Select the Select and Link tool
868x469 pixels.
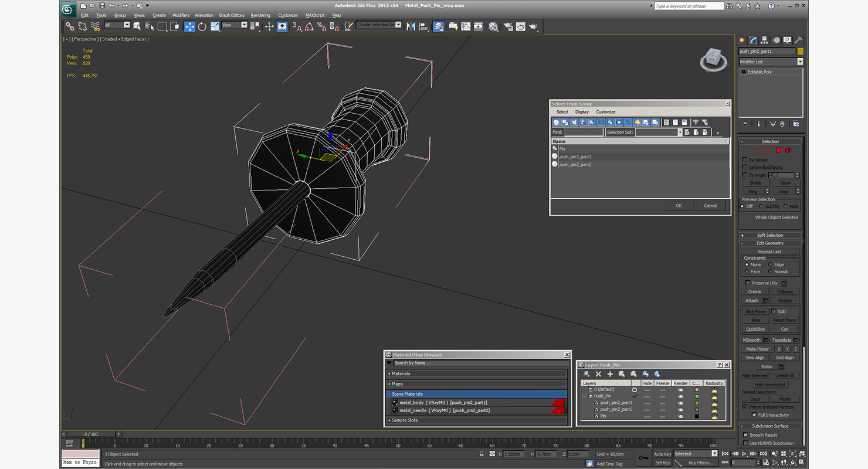tap(70, 26)
